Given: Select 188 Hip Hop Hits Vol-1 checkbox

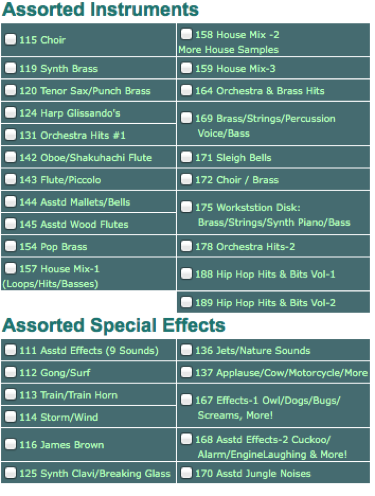Looking at the screenshot, I should pos(186,274).
